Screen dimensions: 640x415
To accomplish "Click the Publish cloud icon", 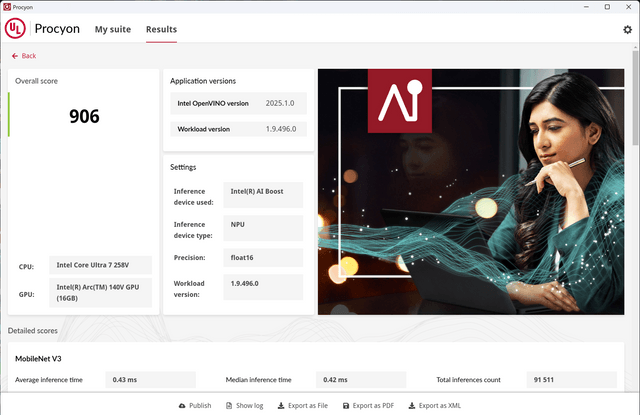I will [x=182, y=406].
